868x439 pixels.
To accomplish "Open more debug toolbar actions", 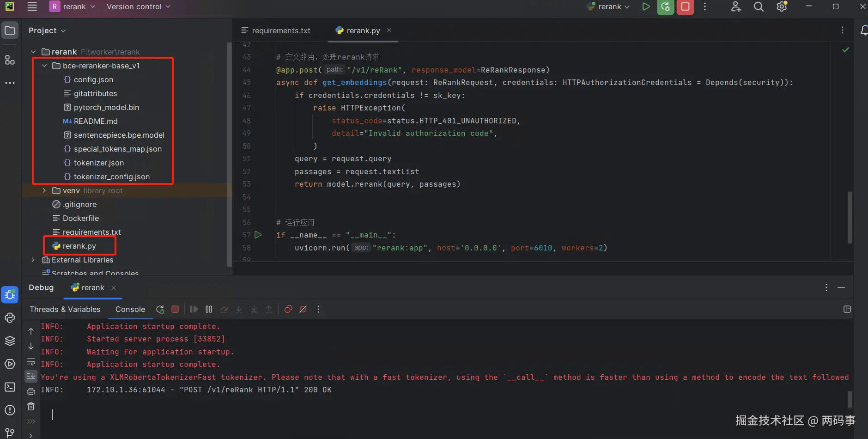I will point(318,309).
